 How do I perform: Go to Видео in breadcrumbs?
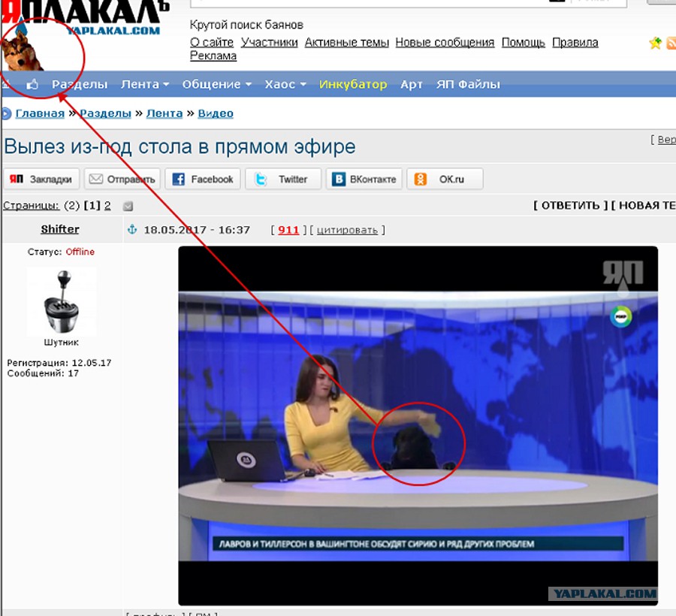coord(216,113)
